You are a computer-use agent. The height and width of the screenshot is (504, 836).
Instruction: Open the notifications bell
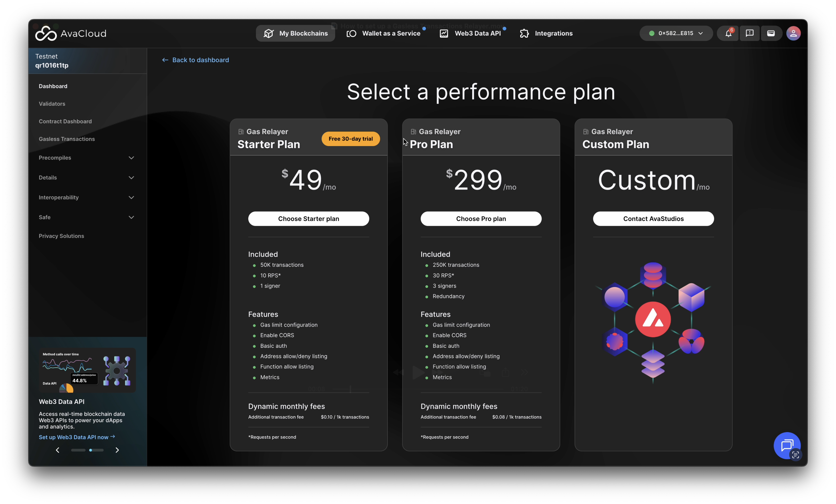(728, 33)
